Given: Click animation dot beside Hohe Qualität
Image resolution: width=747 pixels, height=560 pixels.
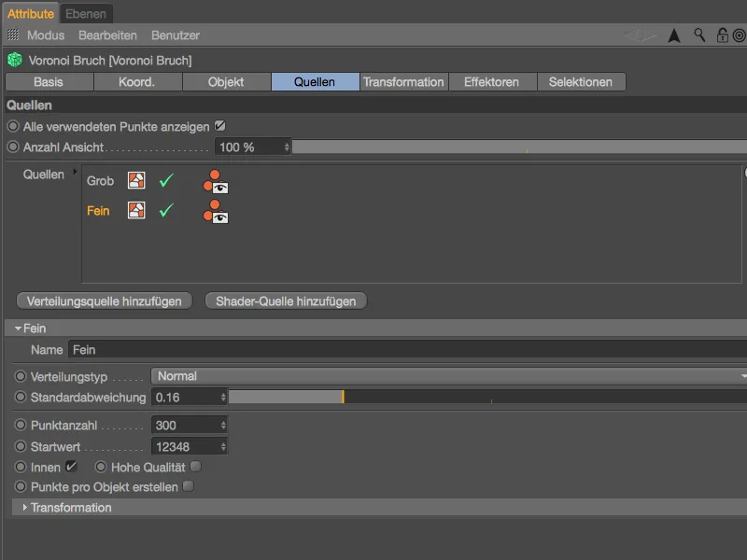Looking at the screenshot, I should point(101,467).
